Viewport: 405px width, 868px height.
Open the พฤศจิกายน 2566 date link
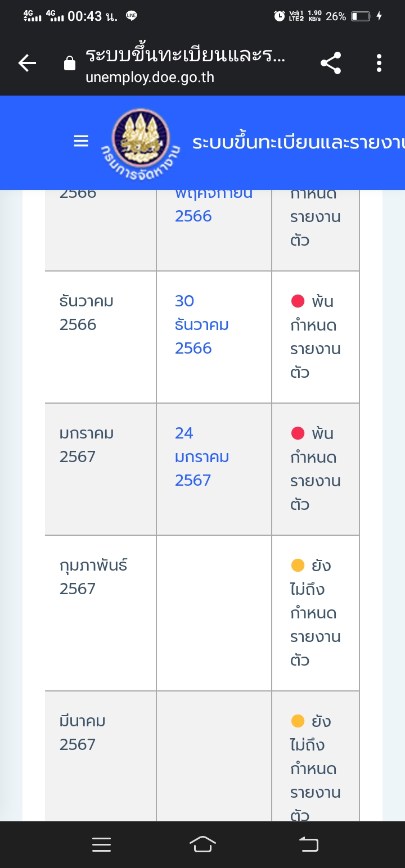point(214,205)
